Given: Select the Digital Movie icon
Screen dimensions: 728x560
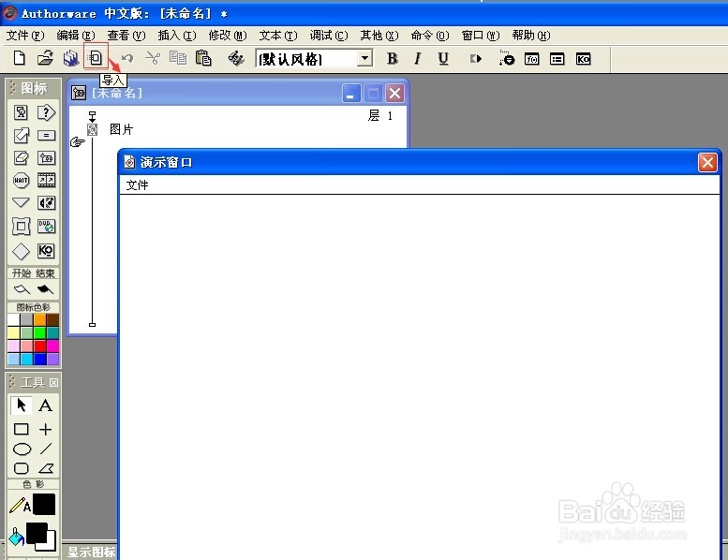Looking at the screenshot, I should click(46, 180).
